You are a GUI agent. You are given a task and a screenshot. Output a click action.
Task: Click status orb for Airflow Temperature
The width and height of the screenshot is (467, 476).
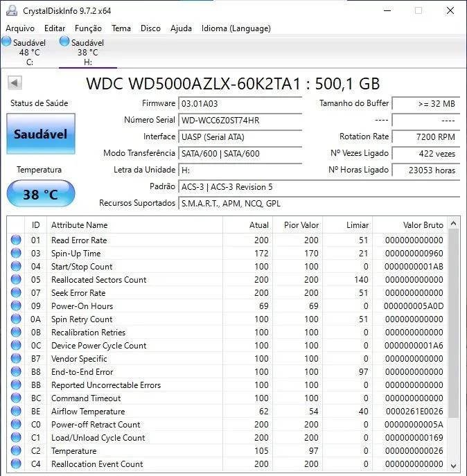tap(16, 411)
